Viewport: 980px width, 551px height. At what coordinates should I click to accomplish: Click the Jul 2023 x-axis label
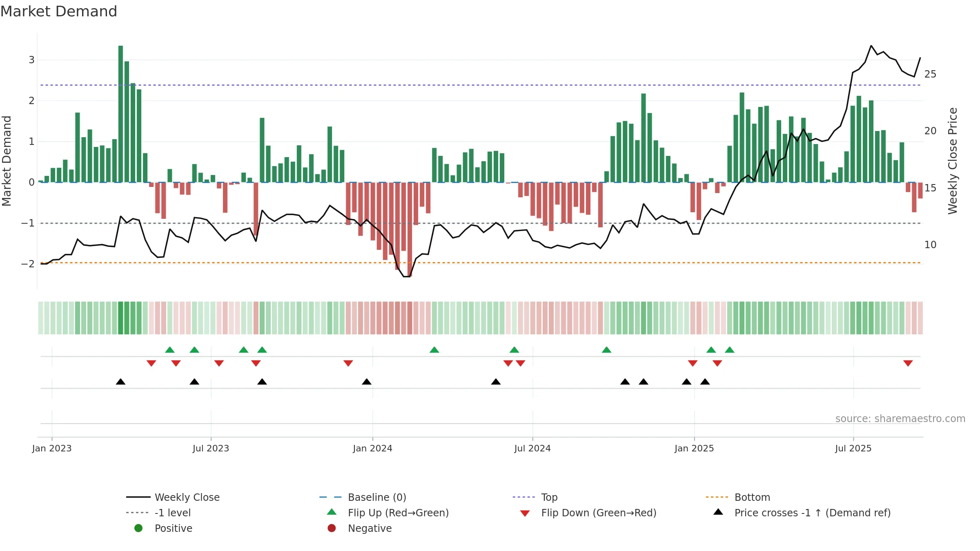pyautogui.click(x=211, y=448)
